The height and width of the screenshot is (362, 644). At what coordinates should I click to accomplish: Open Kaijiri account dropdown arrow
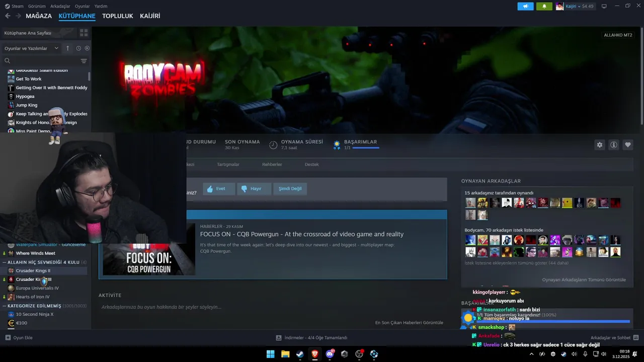click(580, 6)
